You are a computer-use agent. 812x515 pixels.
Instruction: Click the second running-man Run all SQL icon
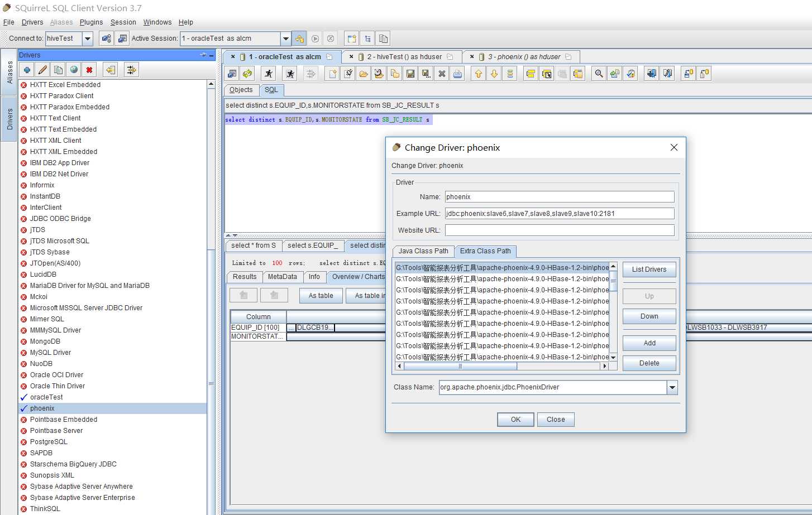coord(289,74)
